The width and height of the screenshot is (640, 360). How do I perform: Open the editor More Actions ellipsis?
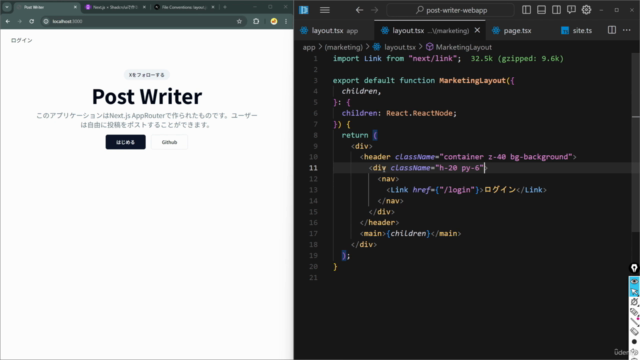coord(627,30)
